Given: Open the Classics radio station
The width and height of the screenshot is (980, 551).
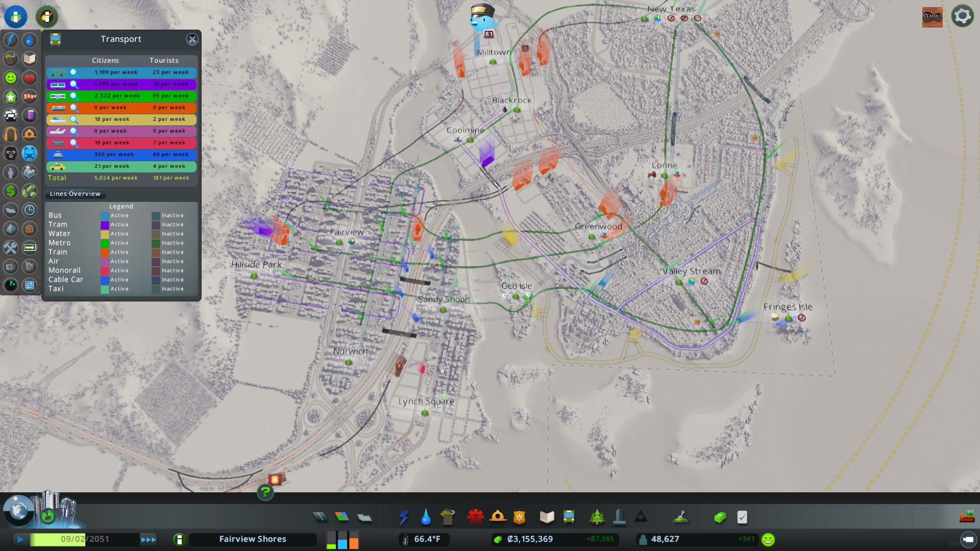Looking at the screenshot, I should pyautogui.click(x=932, y=17).
